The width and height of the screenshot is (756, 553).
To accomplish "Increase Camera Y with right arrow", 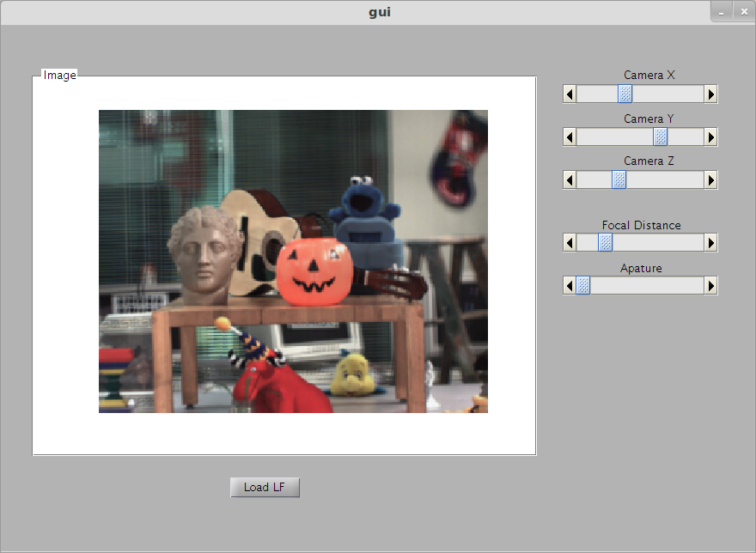I will 710,137.
